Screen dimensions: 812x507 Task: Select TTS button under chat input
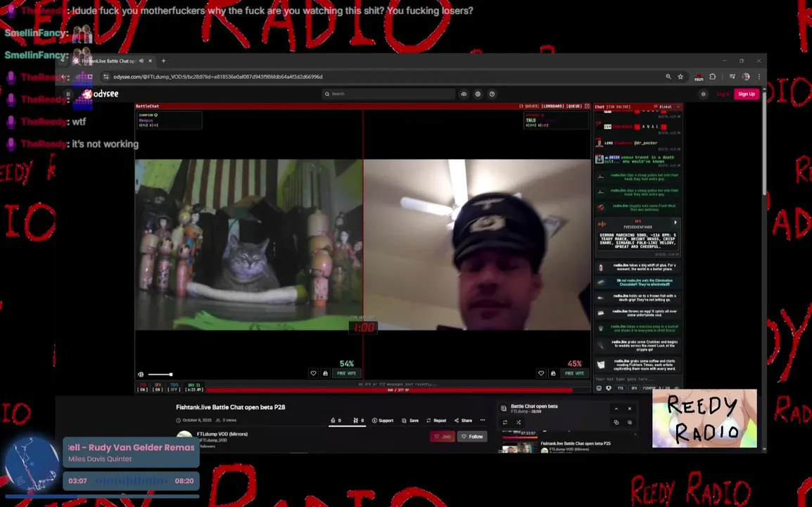(621, 388)
